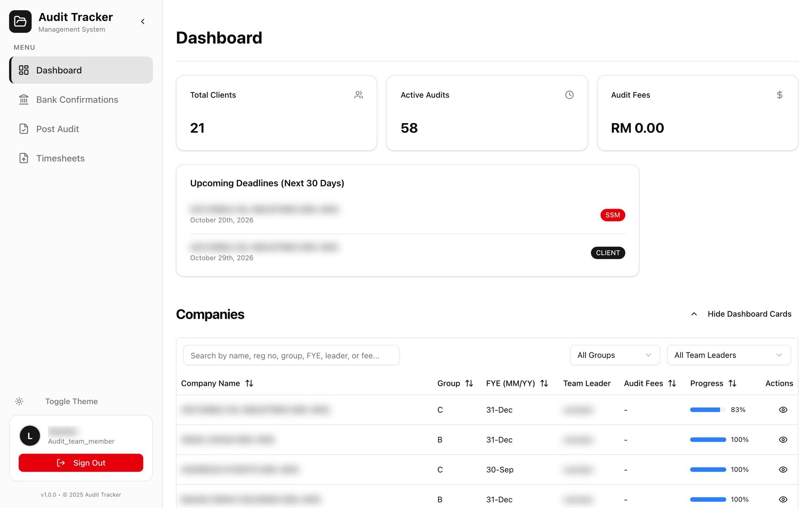Click the Dashboard grid icon in sidebar

[24, 70]
